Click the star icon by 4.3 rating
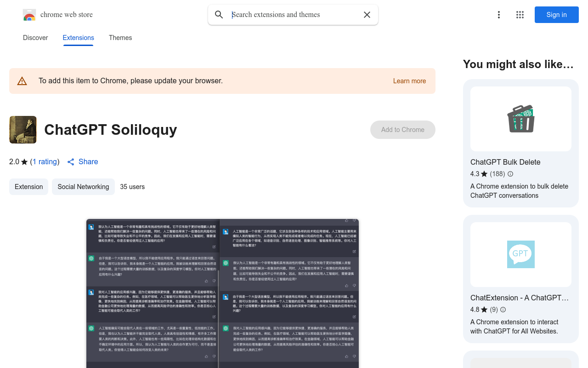Viewport: 588px width, 368px height. coord(484,174)
